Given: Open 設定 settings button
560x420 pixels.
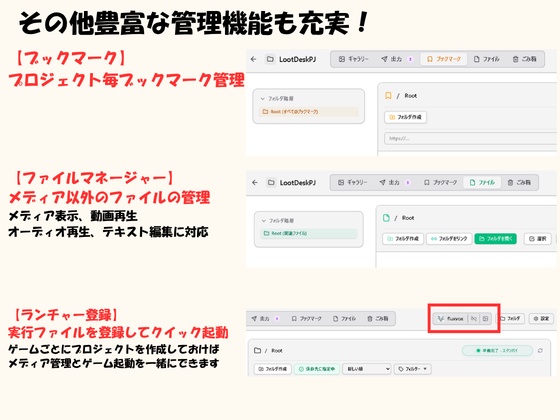Looking at the screenshot, I should point(541,319).
